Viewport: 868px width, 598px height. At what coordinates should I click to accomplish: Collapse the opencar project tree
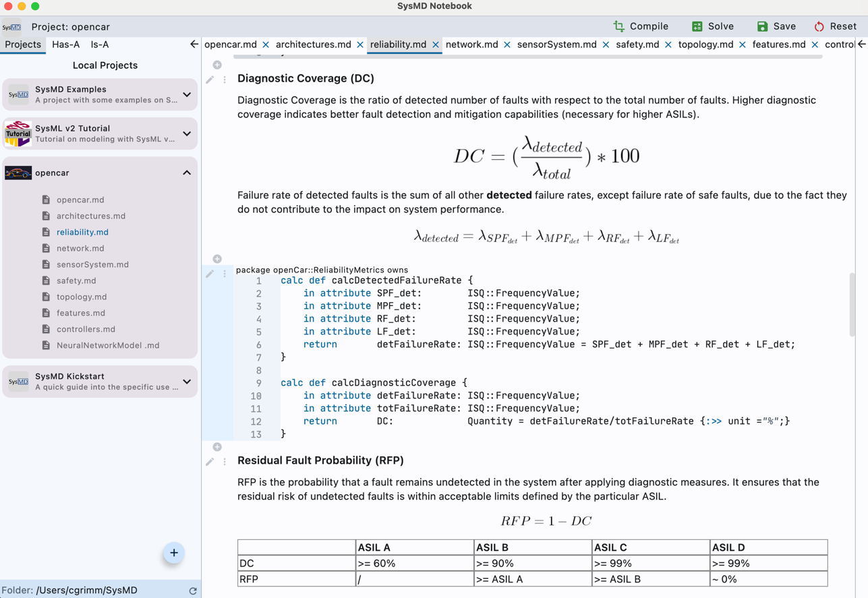187,173
